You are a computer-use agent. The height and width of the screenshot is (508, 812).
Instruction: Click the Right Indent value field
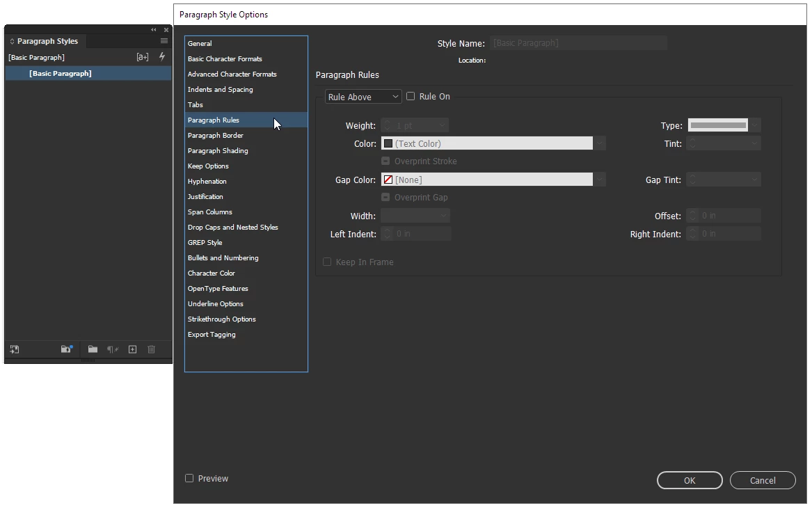[730, 234]
